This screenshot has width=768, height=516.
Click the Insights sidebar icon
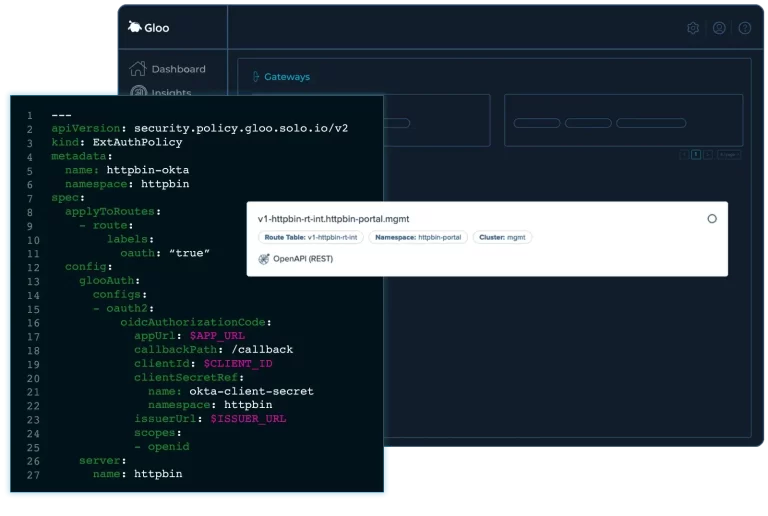click(138, 92)
